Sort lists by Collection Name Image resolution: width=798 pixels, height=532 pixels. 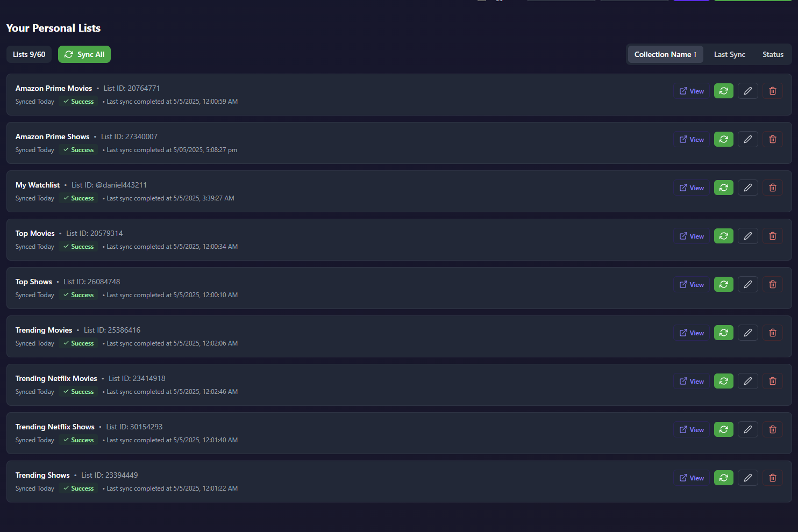665,54
